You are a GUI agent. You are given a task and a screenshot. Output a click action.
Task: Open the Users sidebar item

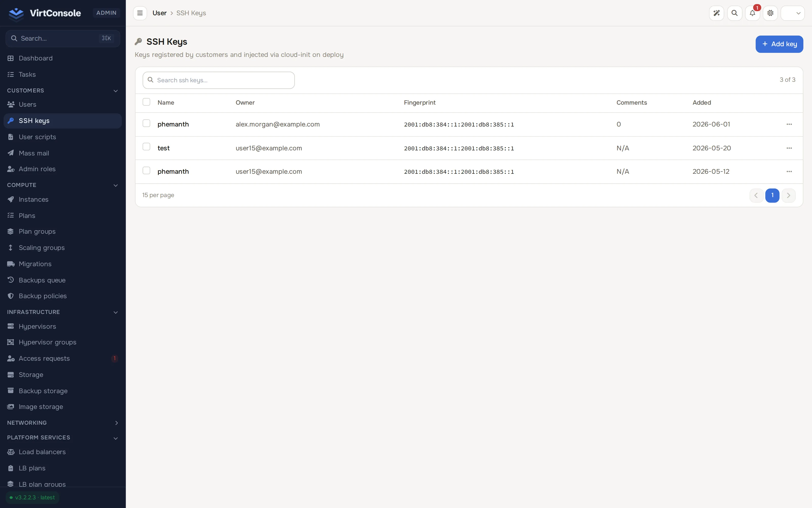click(63, 104)
